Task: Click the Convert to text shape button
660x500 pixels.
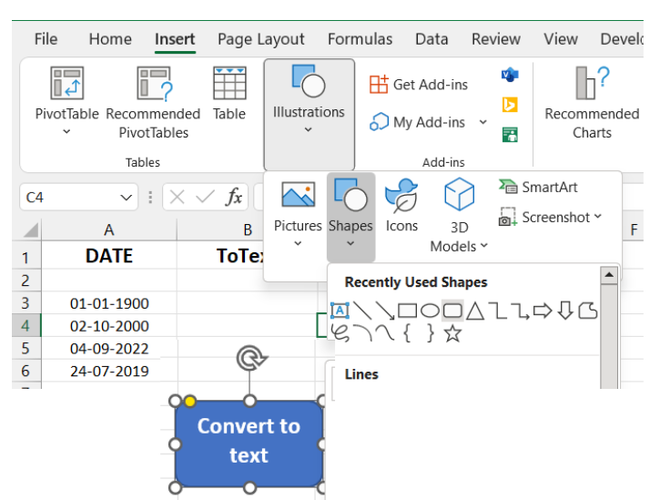Action: [249, 444]
